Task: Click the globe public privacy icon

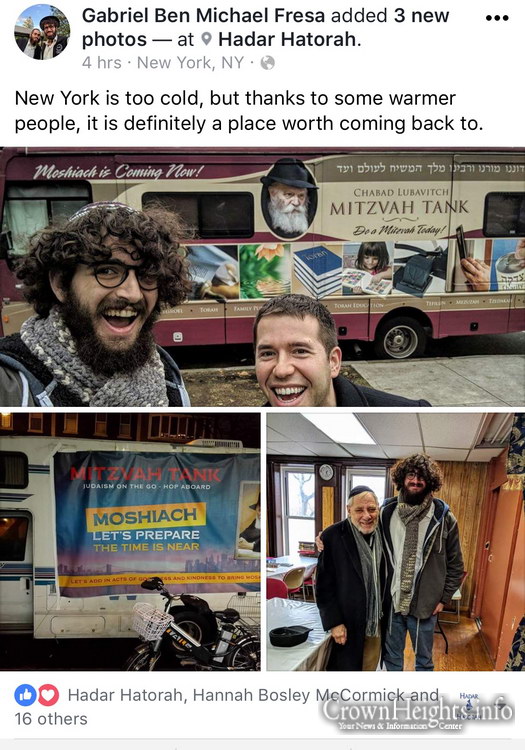Action: point(268,63)
